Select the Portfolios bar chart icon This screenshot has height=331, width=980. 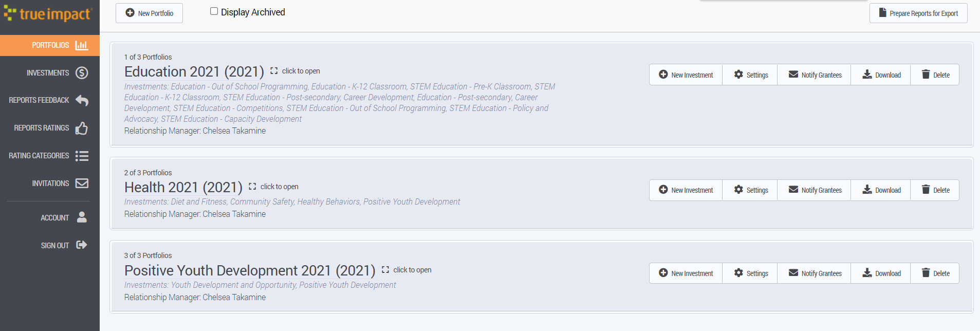(x=82, y=45)
